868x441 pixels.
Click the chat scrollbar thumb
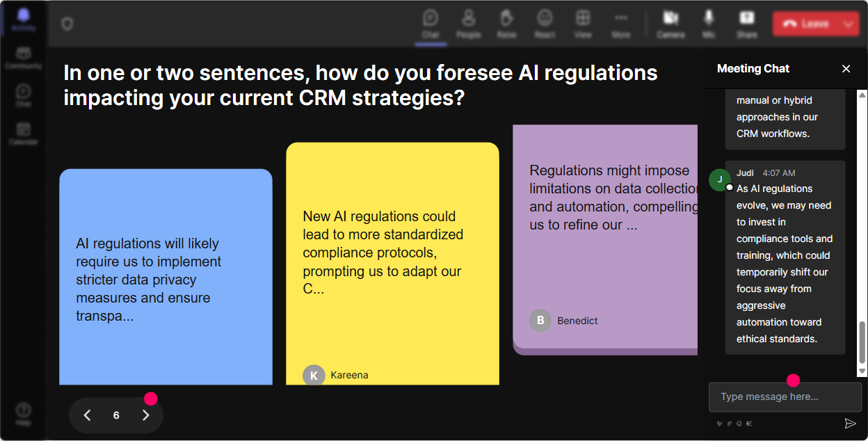tap(862, 342)
